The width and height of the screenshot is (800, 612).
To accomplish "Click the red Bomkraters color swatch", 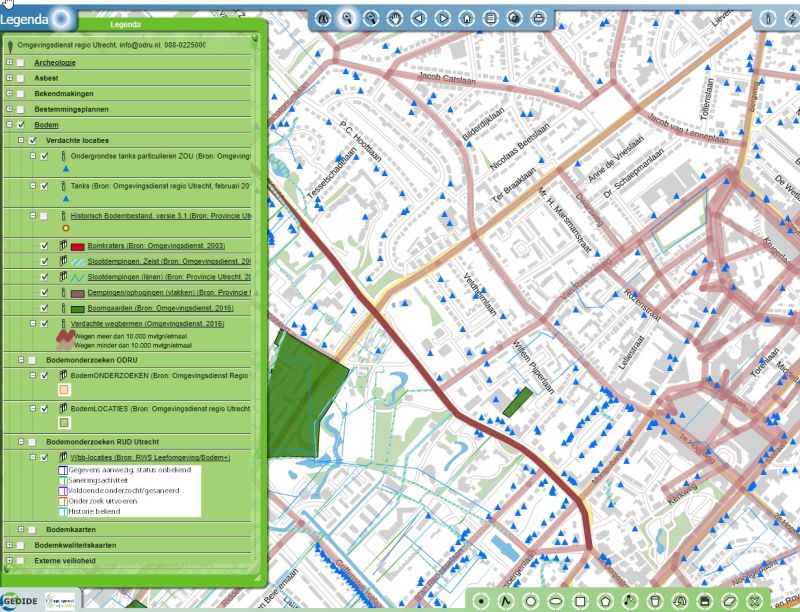I will pyautogui.click(x=77, y=247).
